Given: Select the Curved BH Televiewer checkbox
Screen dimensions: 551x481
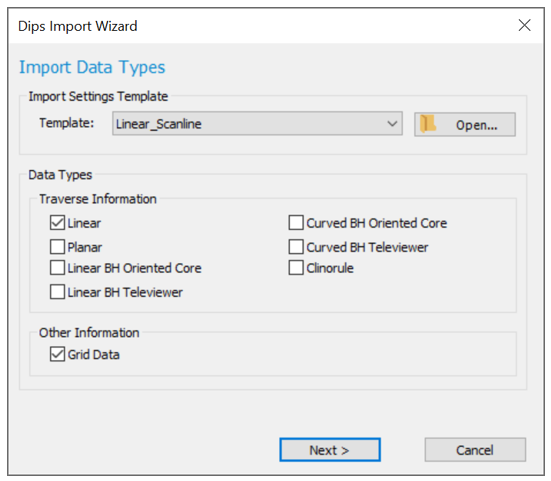Looking at the screenshot, I should coord(296,247).
